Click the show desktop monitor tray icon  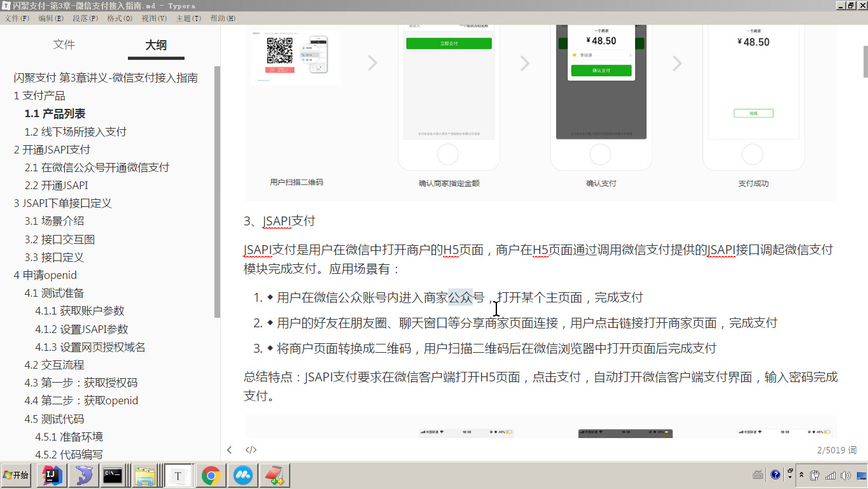(860, 475)
